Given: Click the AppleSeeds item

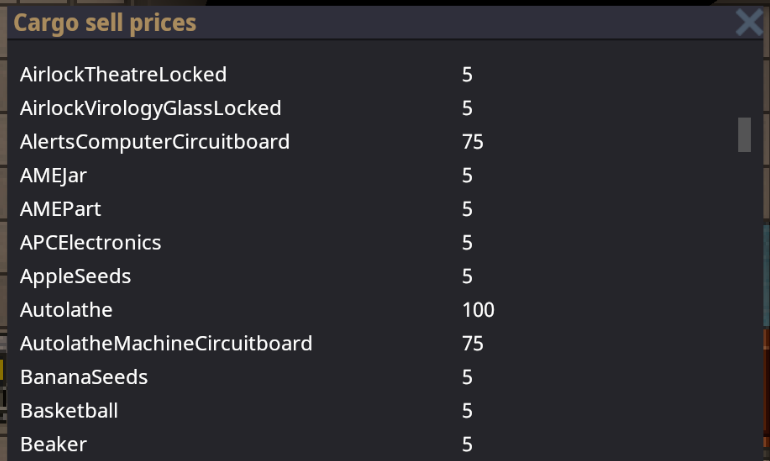Looking at the screenshot, I should 75,276.
